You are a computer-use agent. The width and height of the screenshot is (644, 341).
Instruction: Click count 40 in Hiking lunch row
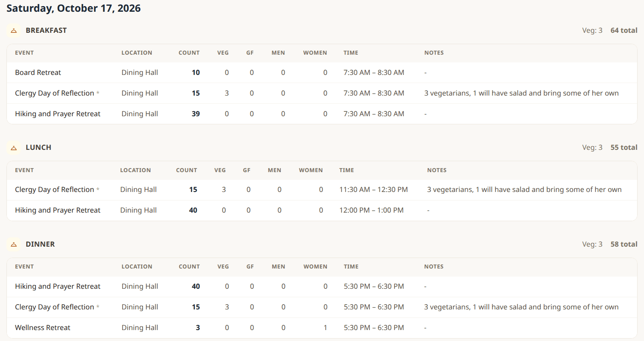tap(193, 210)
